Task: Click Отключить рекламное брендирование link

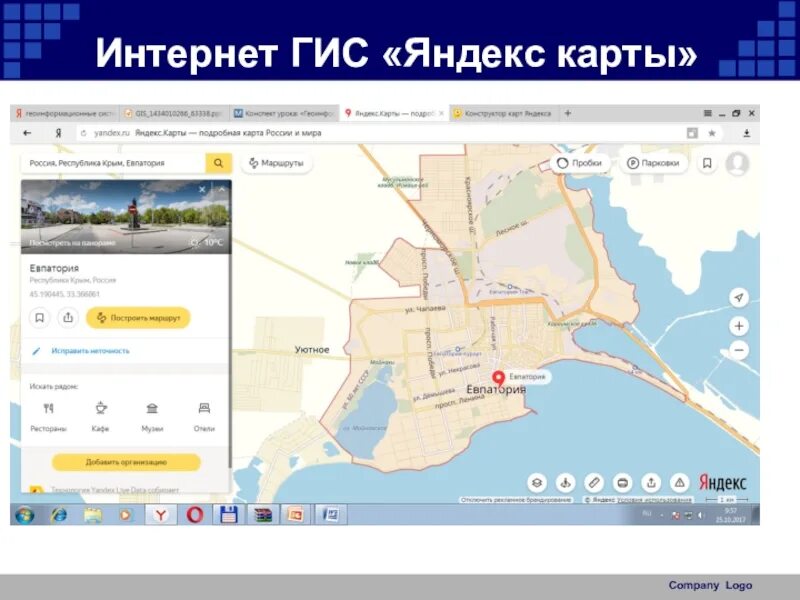Action: (515, 500)
